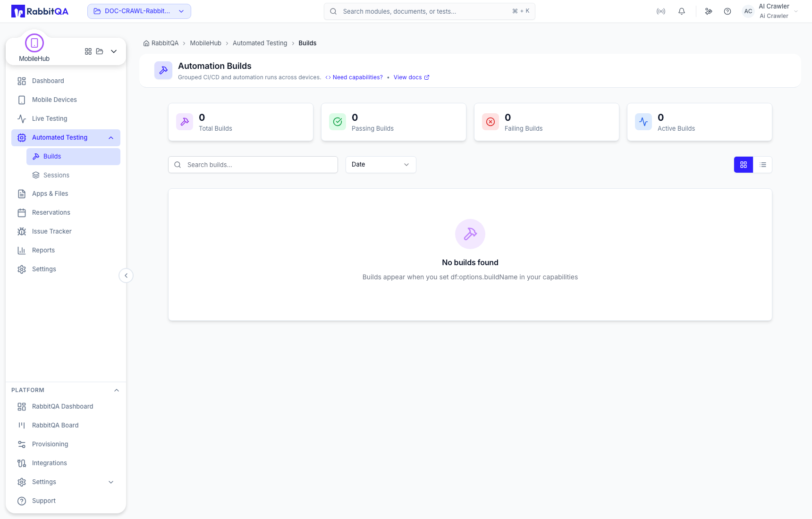The height and width of the screenshot is (519, 812).
Task: Click the external link icon beside View docs
Action: (427, 77)
